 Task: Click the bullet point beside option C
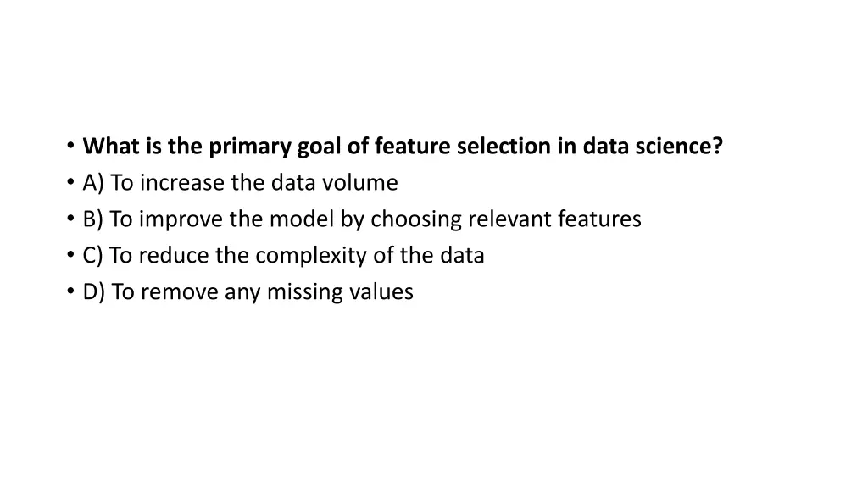tap(70, 256)
